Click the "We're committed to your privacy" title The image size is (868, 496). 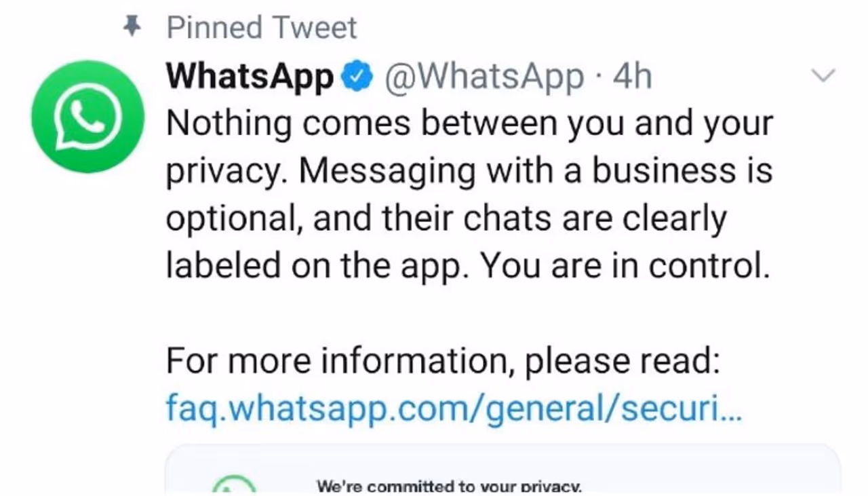click(x=448, y=486)
